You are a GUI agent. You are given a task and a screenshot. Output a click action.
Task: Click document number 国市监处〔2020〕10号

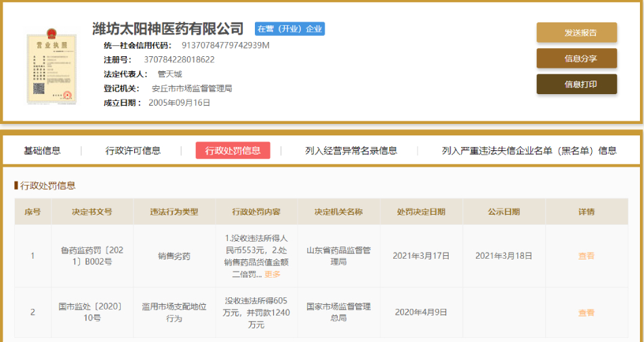point(92,312)
